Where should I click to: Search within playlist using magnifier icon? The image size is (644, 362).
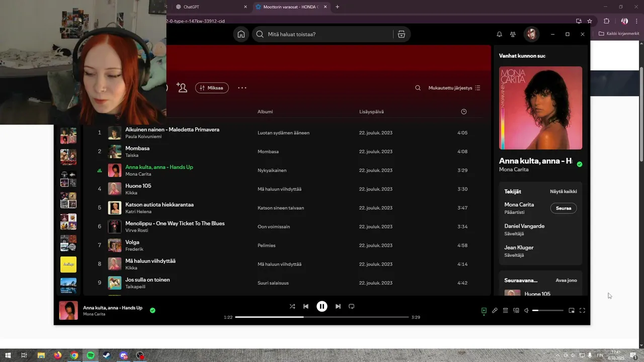(x=418, y=88)
